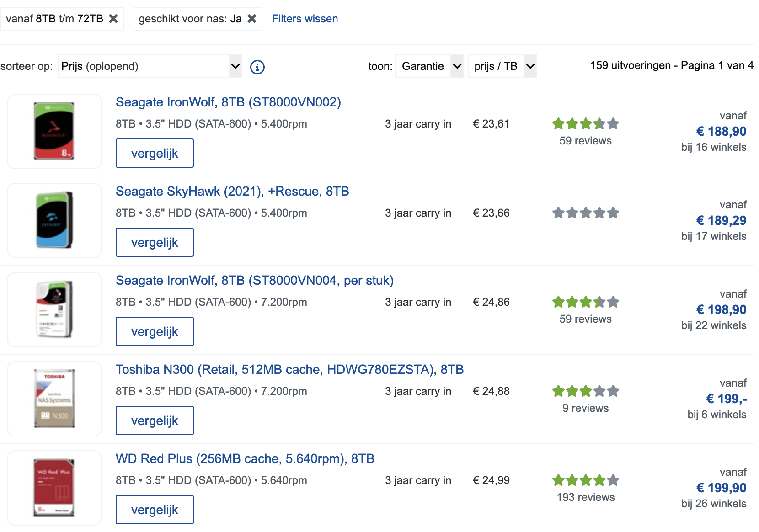Open the 193 reviews for WD Red Plus
The height and width of the screenshot is (532, 759).
pos(585,497)
